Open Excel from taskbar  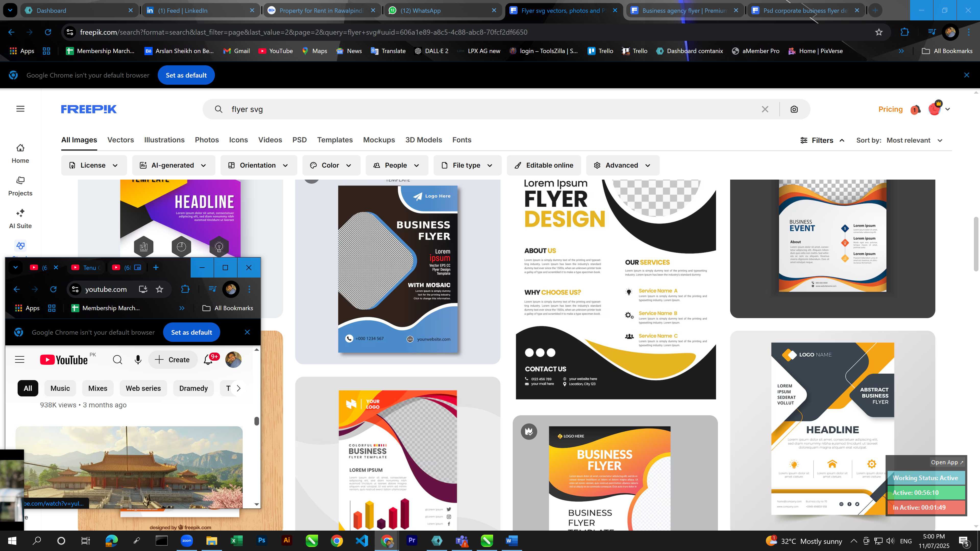(x=236, y=540)
